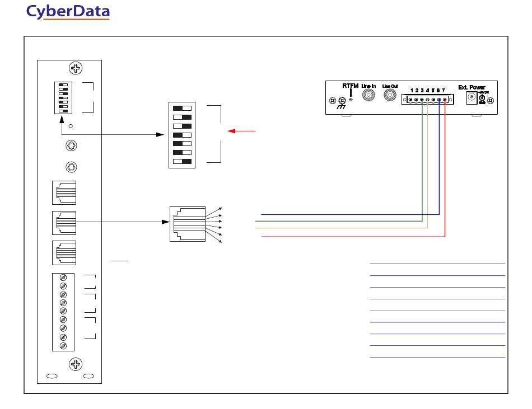
Task: Toggle the third switch in the enlarged DIP block
Action: click(x=182, y=126)
